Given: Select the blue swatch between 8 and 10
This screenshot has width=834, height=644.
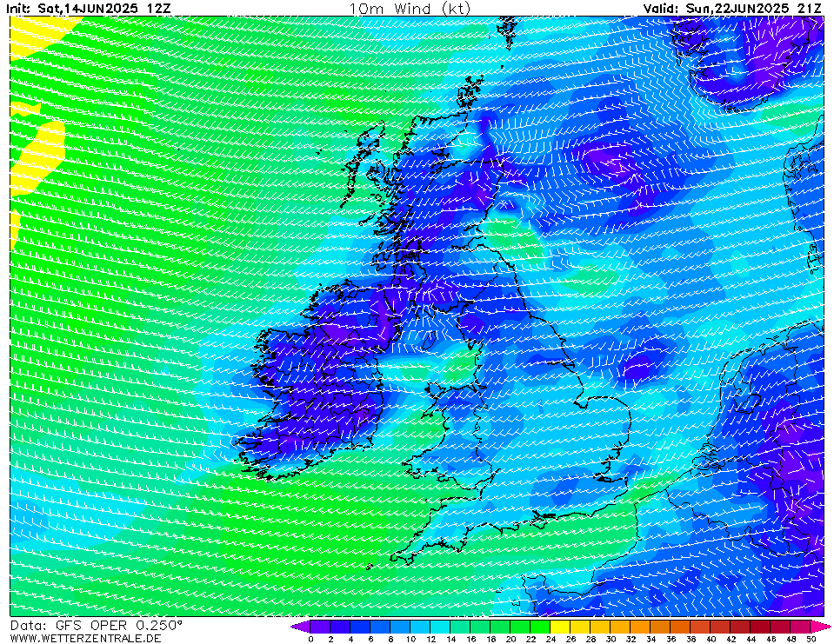Looking at the screenshot, I should [x=400, y=627].
